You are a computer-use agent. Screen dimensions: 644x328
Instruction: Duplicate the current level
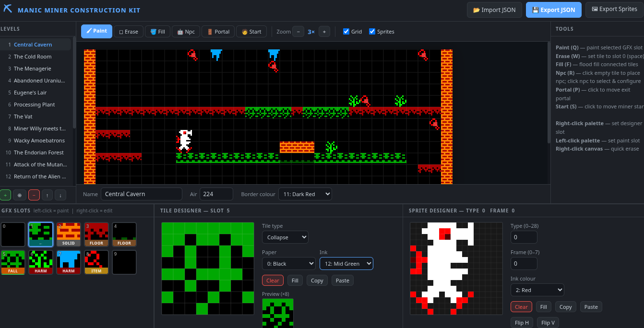click(20, 195)
